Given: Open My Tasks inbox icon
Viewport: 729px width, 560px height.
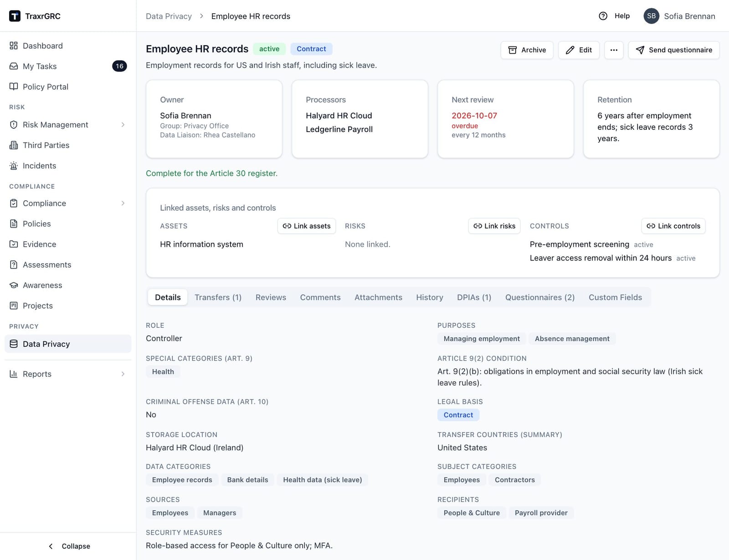Looking at the screenshot, I should pyautogui.click(x=14, y=66).
